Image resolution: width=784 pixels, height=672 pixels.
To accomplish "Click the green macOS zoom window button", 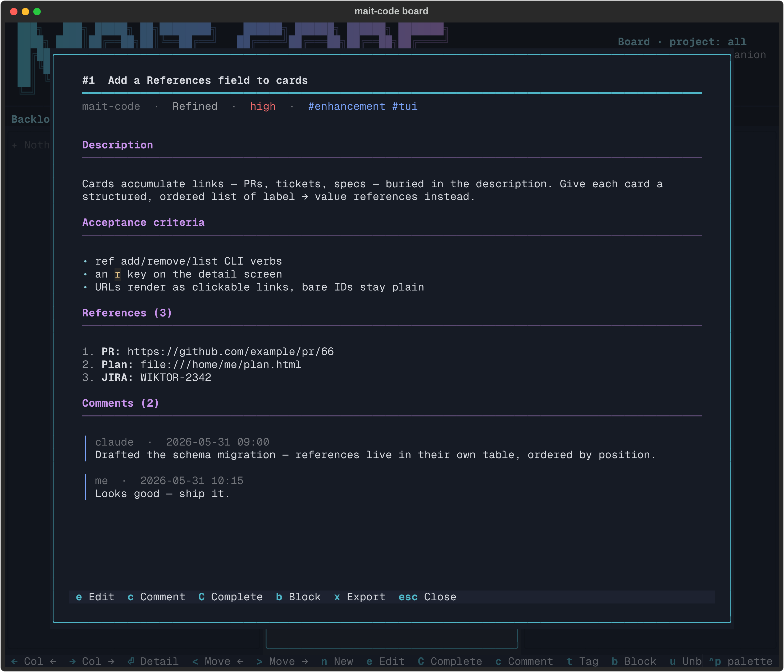I will (37, 11).
